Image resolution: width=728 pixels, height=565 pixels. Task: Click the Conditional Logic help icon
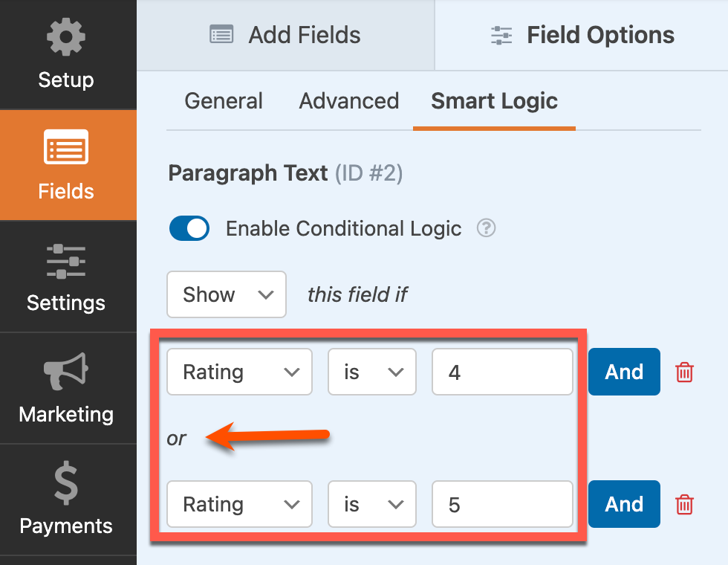point(486,228)
